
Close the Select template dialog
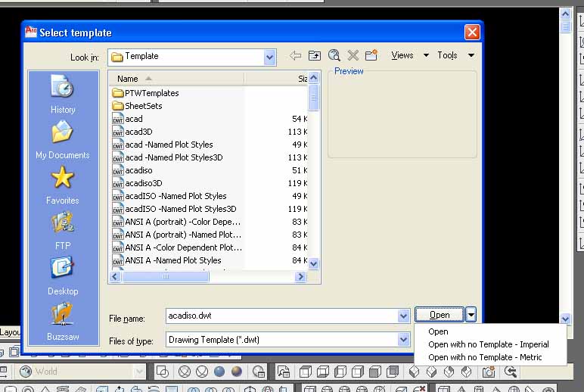[472, 33]
